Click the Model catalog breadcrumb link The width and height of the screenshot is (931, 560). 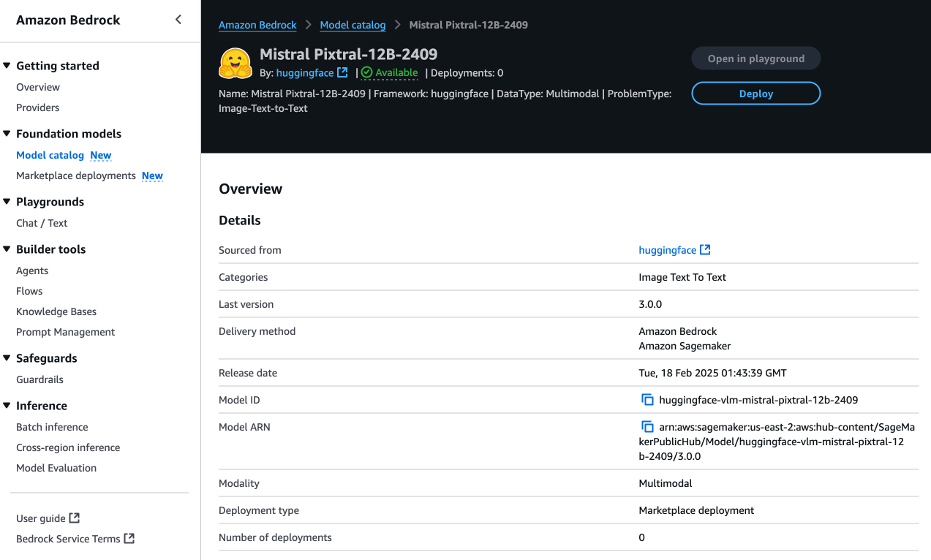[353, 25]
